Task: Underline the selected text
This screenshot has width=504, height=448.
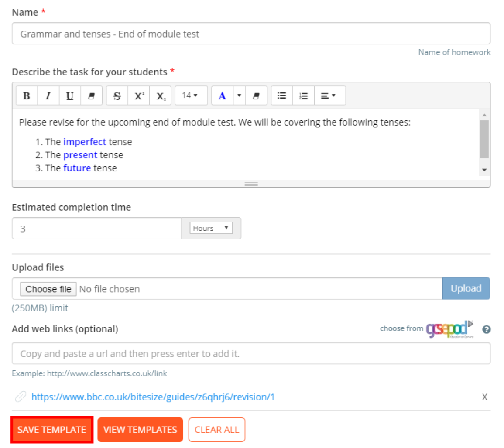Action: click(x=69, y=96)
